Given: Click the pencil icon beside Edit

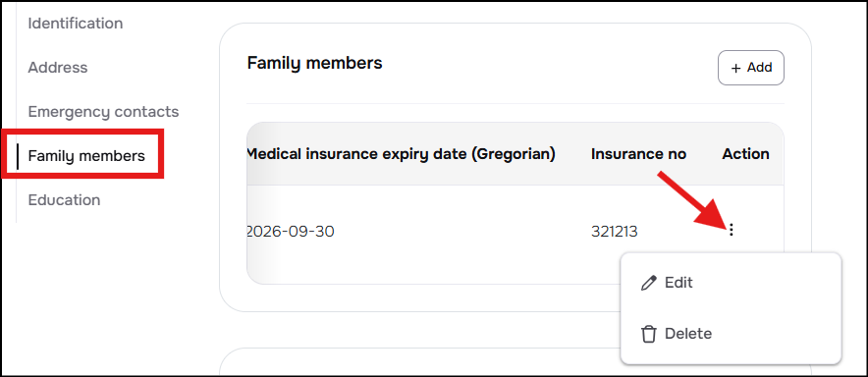Looking at the screenshot, I should [648, 283].
